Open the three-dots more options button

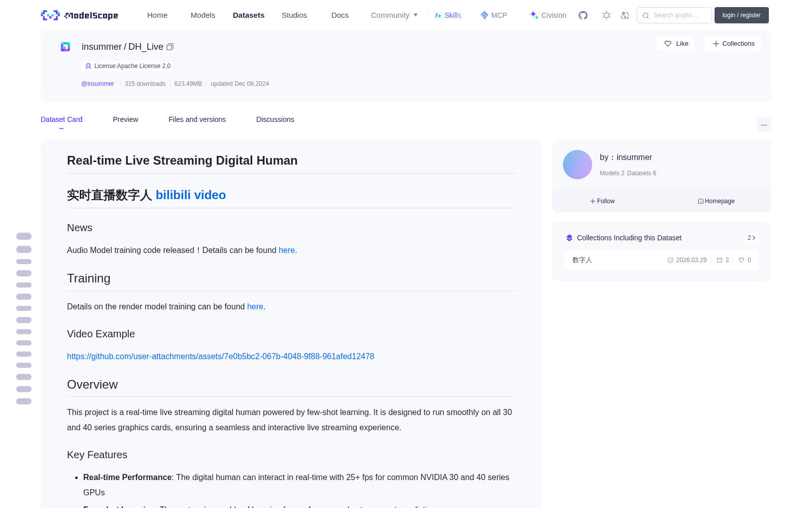(x=764, y=124)
